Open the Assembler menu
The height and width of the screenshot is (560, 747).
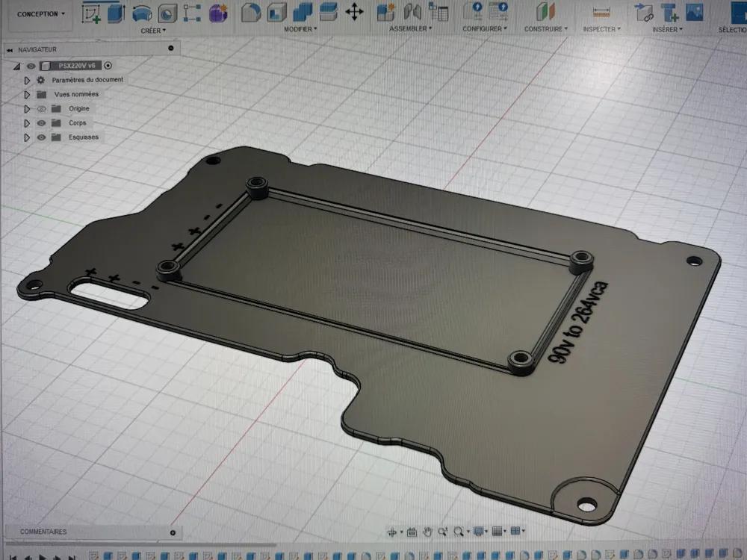410,29
